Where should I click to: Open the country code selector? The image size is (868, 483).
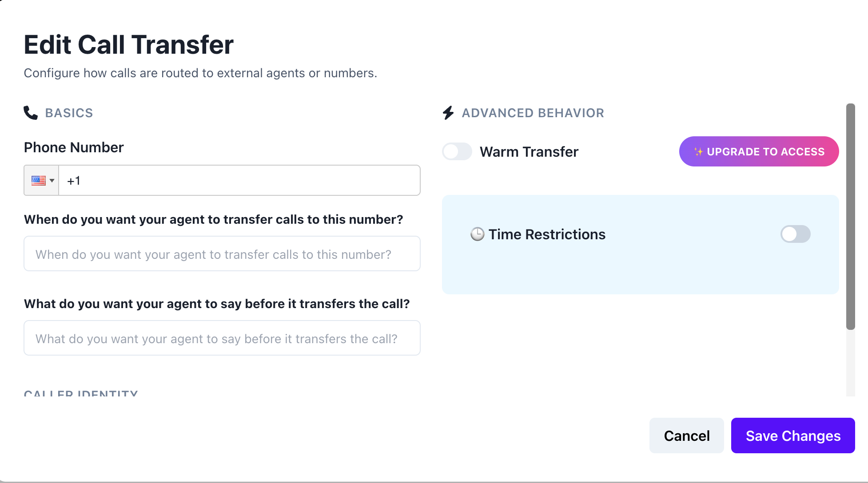pos(41,180)
